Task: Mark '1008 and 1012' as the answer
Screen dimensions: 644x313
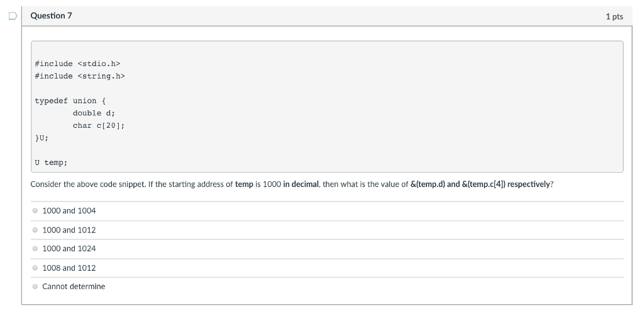Action: pos(35,268)
